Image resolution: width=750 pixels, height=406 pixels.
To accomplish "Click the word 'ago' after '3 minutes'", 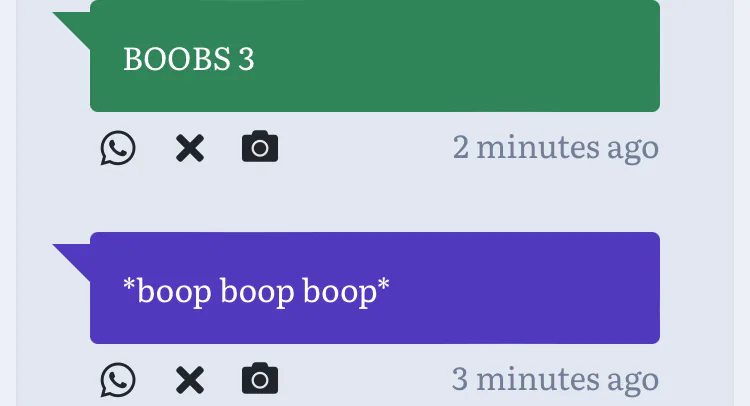I will pyautogui.click(x=633, y=382).
